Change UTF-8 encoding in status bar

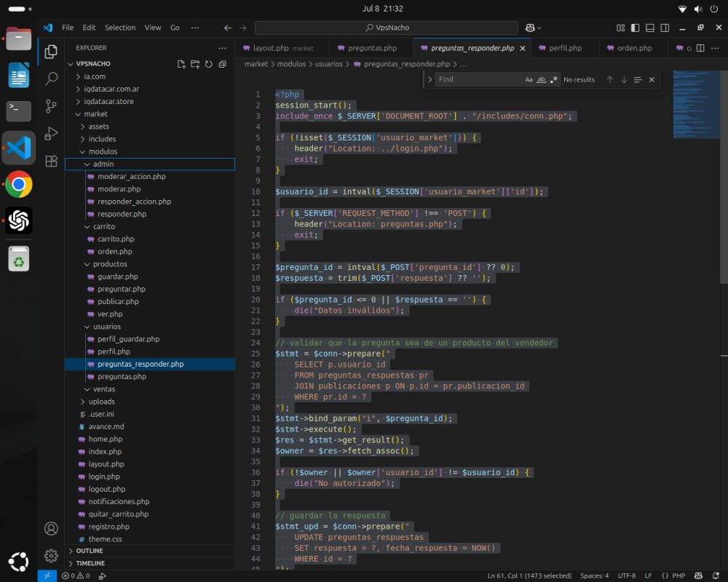tap(626, 576)
